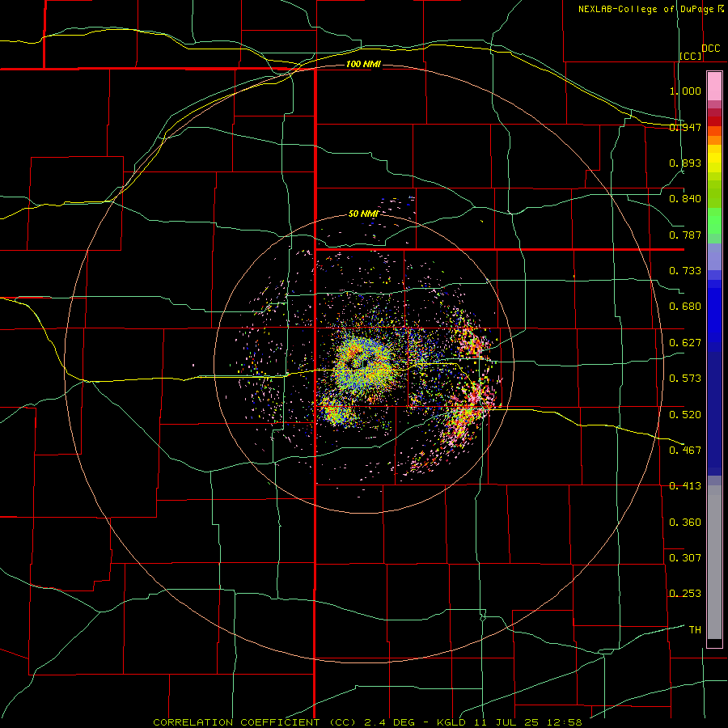The width and height of the screenshot is (728, 728).
Task: Select the 0.893 legend value
Action: tap(685, 163)
